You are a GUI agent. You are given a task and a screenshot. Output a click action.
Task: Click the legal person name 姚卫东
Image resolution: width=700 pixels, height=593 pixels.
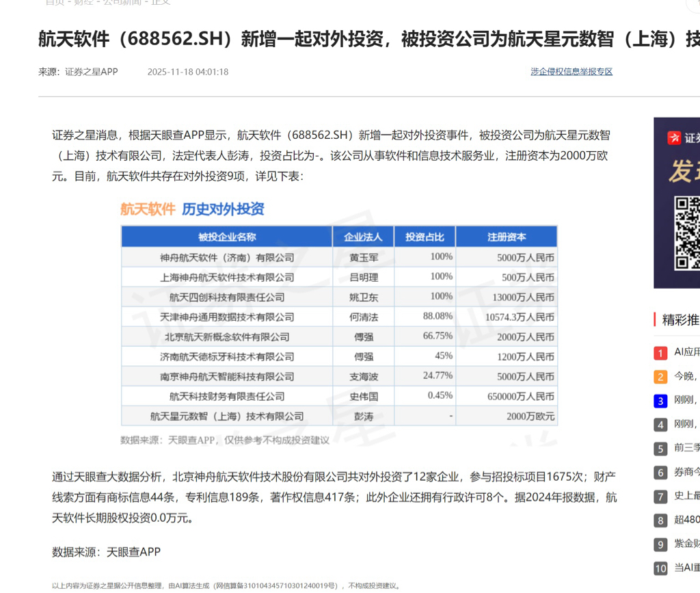point(364,298)
